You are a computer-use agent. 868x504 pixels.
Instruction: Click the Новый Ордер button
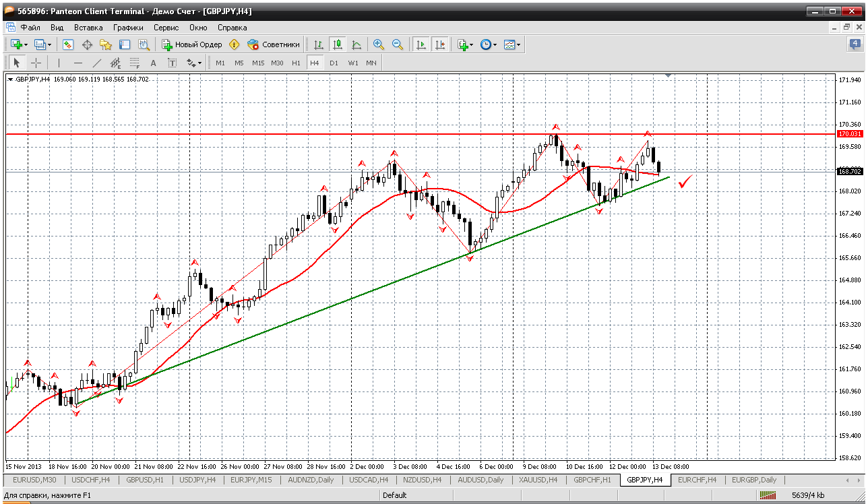point(192,44)
